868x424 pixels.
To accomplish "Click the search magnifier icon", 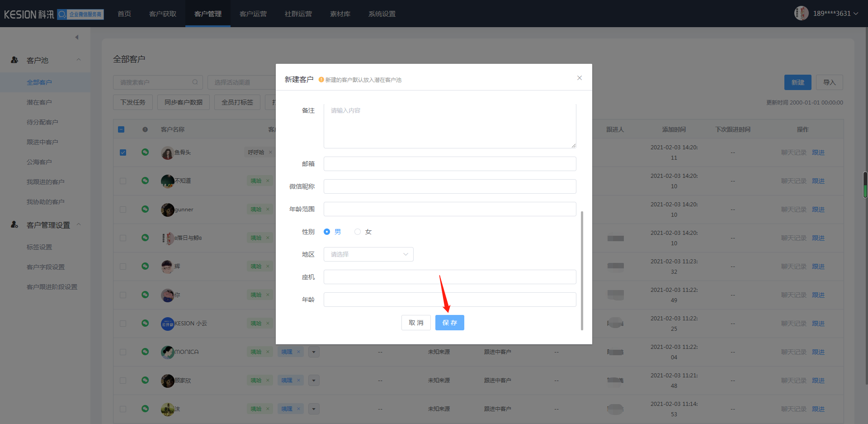I will click(195, 82).
